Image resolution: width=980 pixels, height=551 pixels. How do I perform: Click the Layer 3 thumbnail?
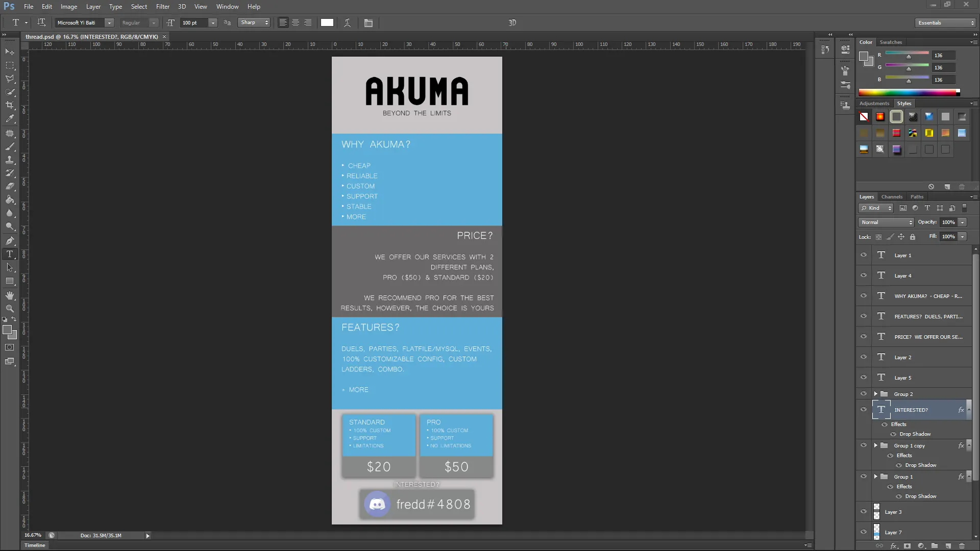coord(876,512)
